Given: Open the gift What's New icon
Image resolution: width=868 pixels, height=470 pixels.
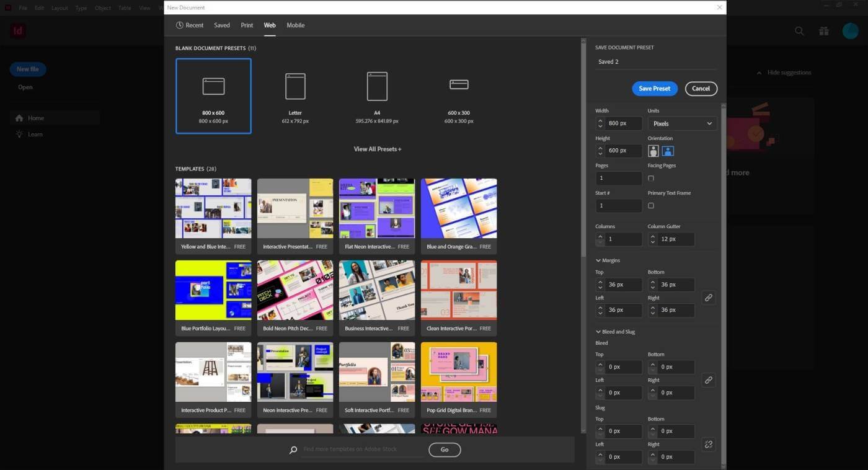Looking at the screenshot, I should click(x=823, y=31).
